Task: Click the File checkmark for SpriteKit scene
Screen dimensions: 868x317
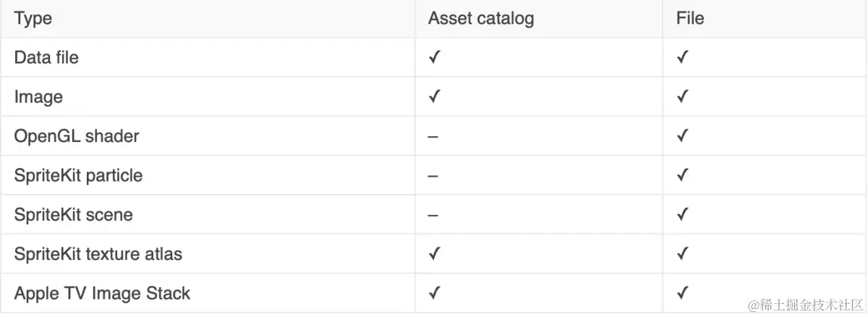Action: click(682, 215)
